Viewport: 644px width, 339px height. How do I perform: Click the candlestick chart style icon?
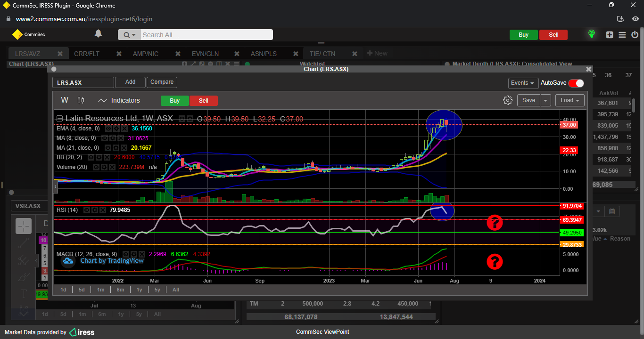click(81, 100)
